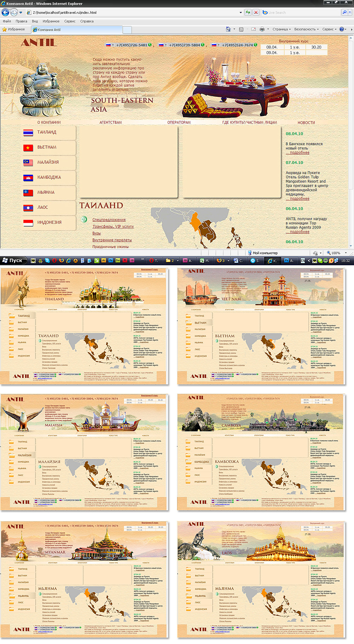
Task: Click the MYANMAR page mockup thumbnail
Action: coord(84,579)
